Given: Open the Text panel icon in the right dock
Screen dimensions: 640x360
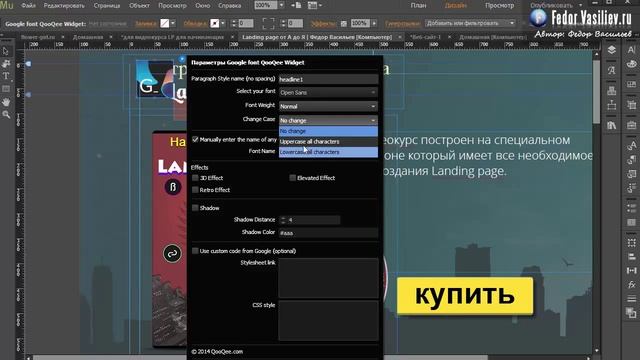Looking at the screenshot, I should click(x=631, y=50).
